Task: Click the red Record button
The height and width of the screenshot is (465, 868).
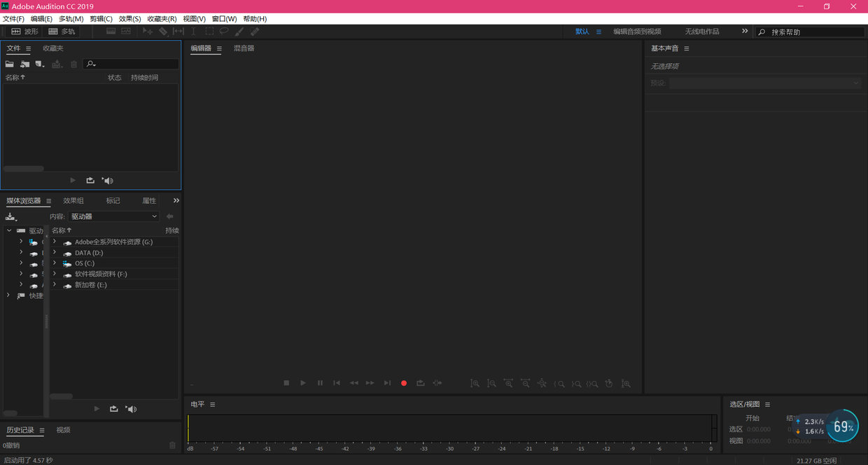Action: pos(404,383)
